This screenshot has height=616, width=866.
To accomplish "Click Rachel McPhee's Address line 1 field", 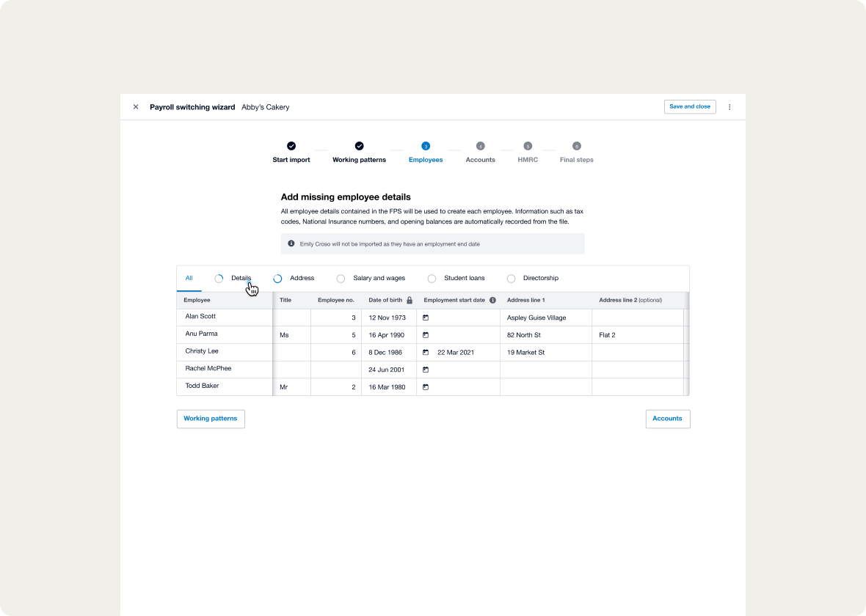I will click(545, 370).
